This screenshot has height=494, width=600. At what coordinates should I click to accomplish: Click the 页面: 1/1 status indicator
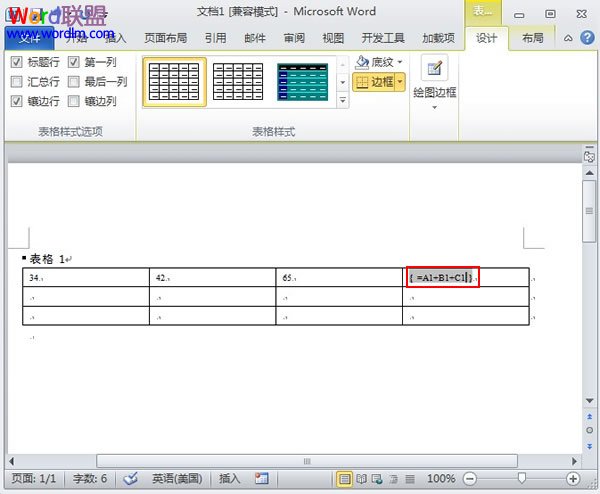[x=34, y=478]
